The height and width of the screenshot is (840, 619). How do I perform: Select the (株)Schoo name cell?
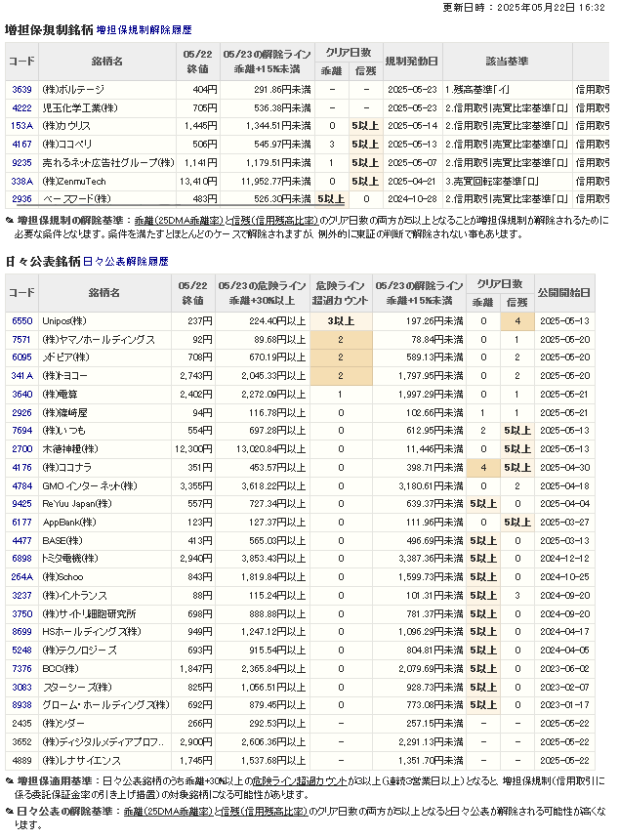[x=104, y=577]
